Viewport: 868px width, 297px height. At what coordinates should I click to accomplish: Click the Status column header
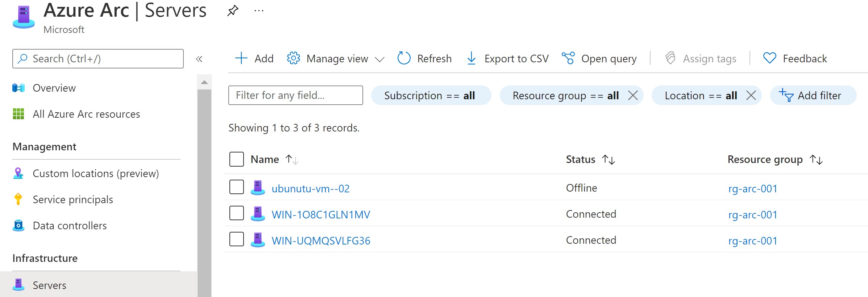(x=581, y=159)
